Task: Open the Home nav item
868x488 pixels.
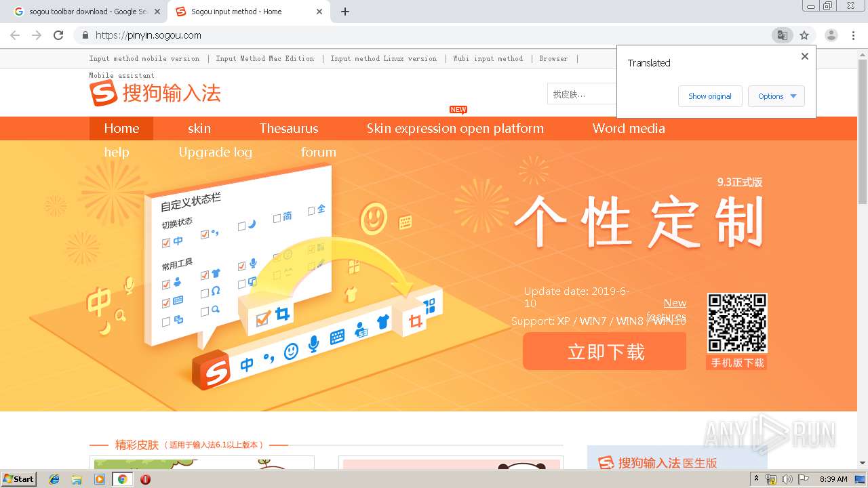Action: coord(121,128)
